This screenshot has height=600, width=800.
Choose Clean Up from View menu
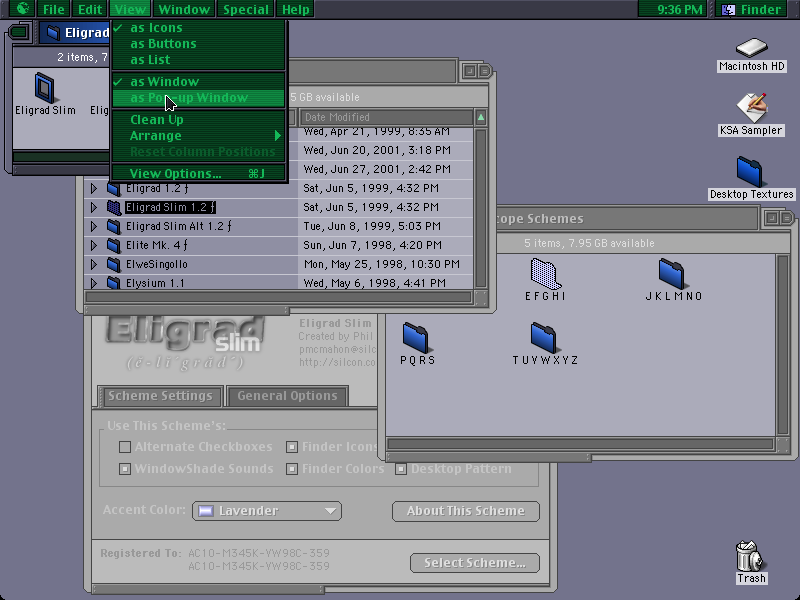click(x=198, y=120)
